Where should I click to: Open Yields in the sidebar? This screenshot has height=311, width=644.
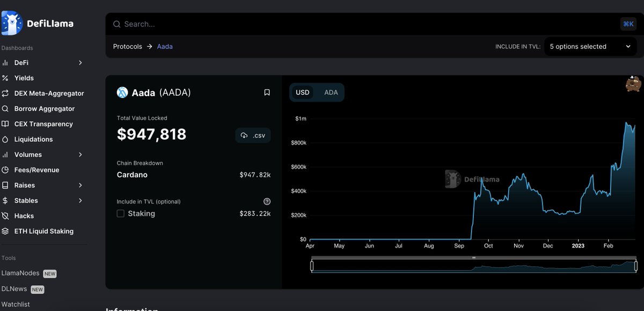[24, 78]
